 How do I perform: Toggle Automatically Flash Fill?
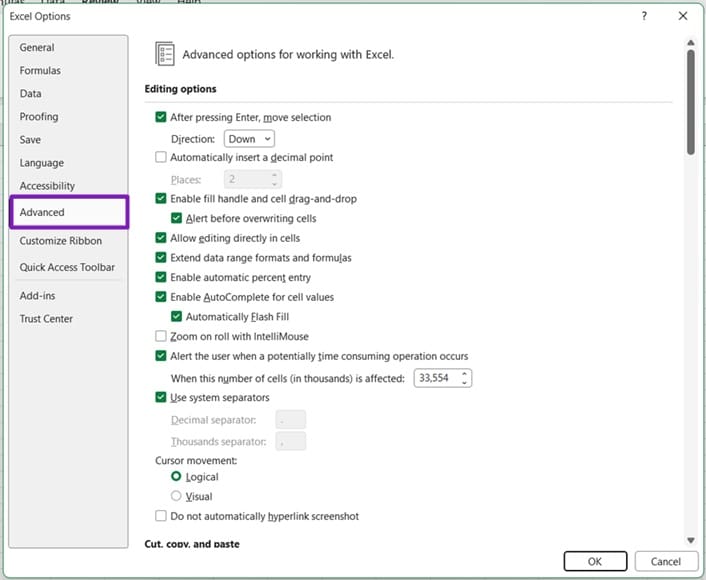176,316
